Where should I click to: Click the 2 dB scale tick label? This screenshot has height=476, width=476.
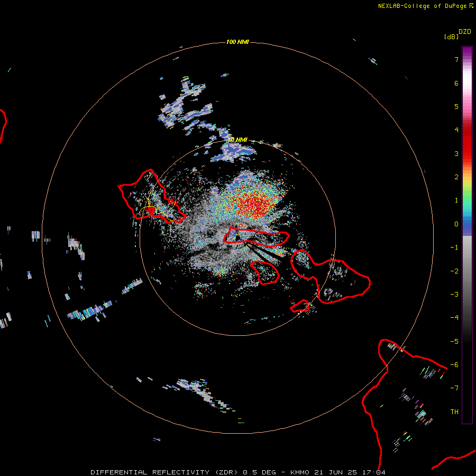456,177
